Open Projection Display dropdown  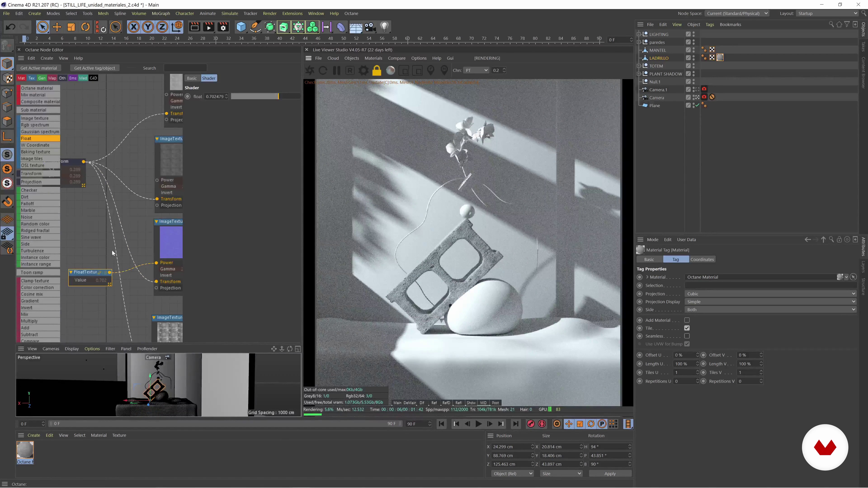[770, 302]
